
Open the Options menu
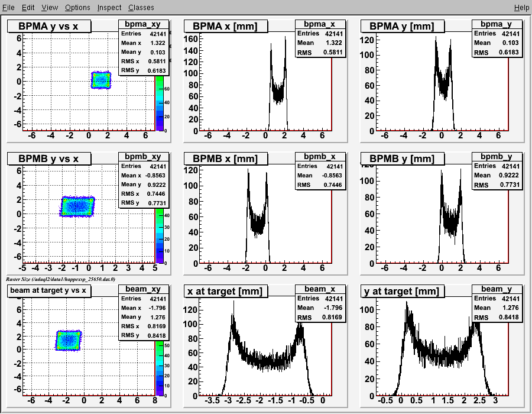77,7
